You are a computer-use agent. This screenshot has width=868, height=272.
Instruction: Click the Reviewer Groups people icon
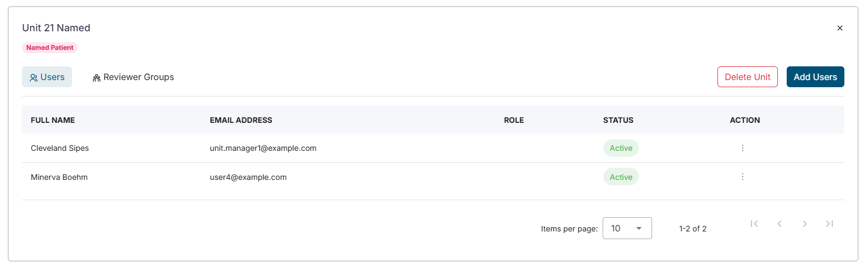pyautogui.click(x=97, y=78)
